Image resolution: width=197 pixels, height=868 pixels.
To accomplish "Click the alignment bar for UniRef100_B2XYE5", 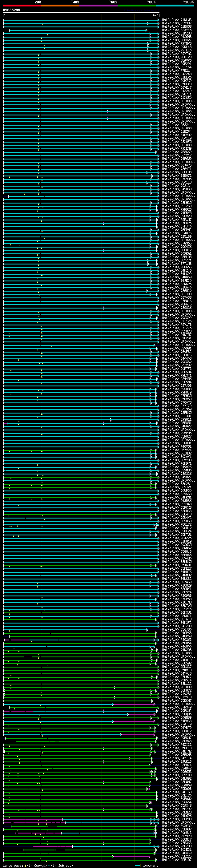I will [x=78, y=30].
